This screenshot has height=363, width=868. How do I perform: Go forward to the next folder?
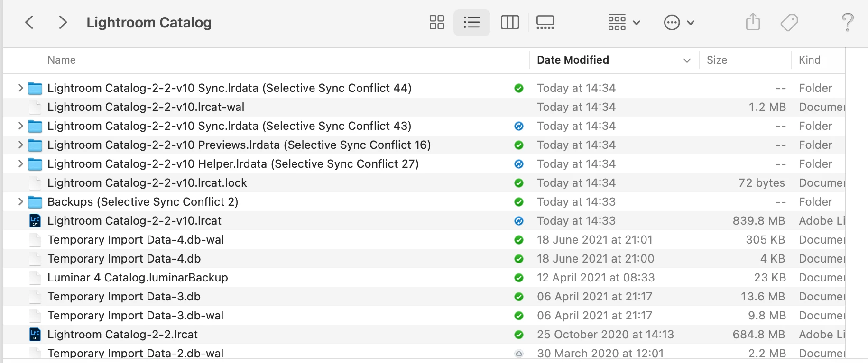coord(62,22)
